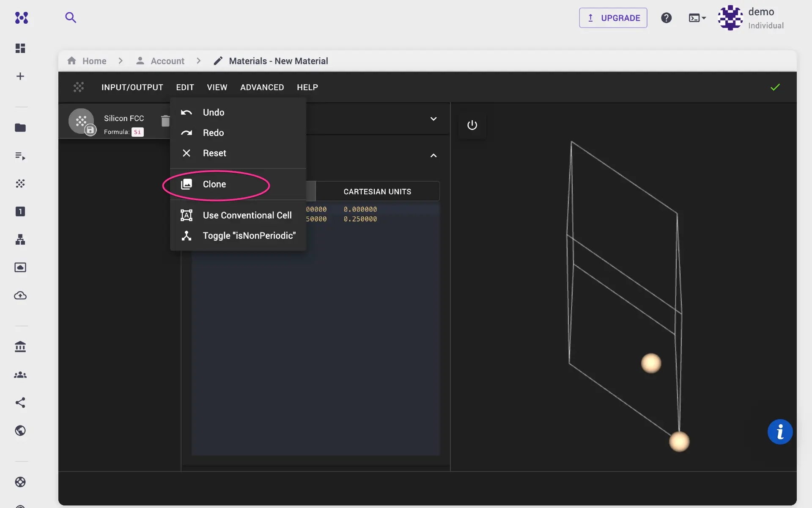Click the Si formula chip badge
The width and height of the screenshot is (812, 508).
pyautogui.click(x=137, y=132)
